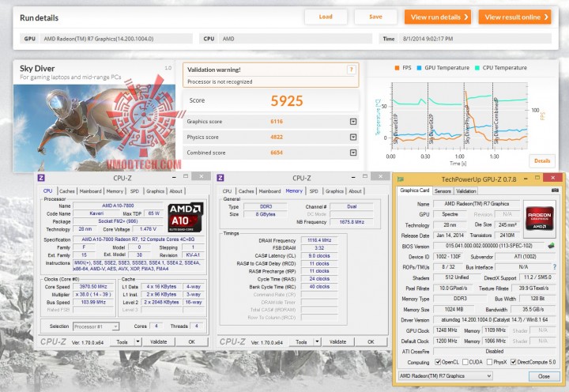Click OK in left CPU-Z window
This screenshot has width=569, height=392.
point(191,342)
